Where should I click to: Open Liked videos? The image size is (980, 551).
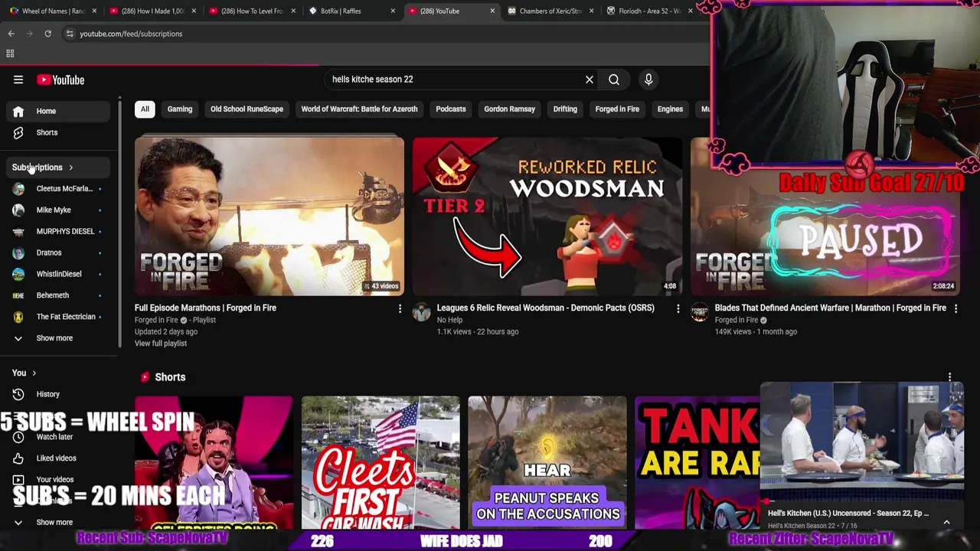(x=58, y=458)
